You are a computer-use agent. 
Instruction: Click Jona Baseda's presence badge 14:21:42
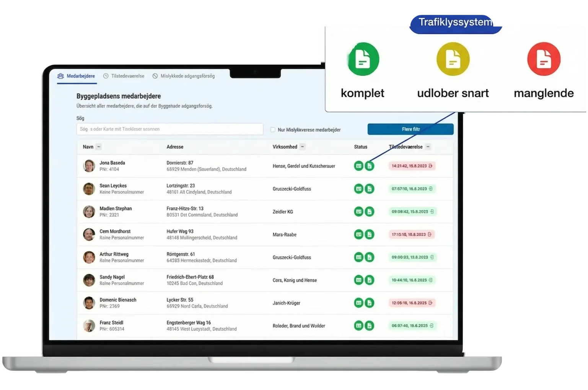[x=412, y=166]
